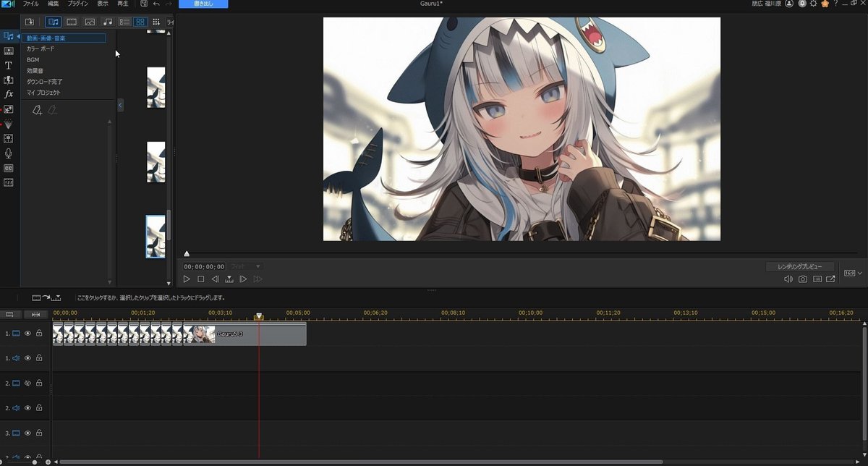The height and width of the screenshot is (466, 868).
Task: Lock video track 1
Action: 39,334
